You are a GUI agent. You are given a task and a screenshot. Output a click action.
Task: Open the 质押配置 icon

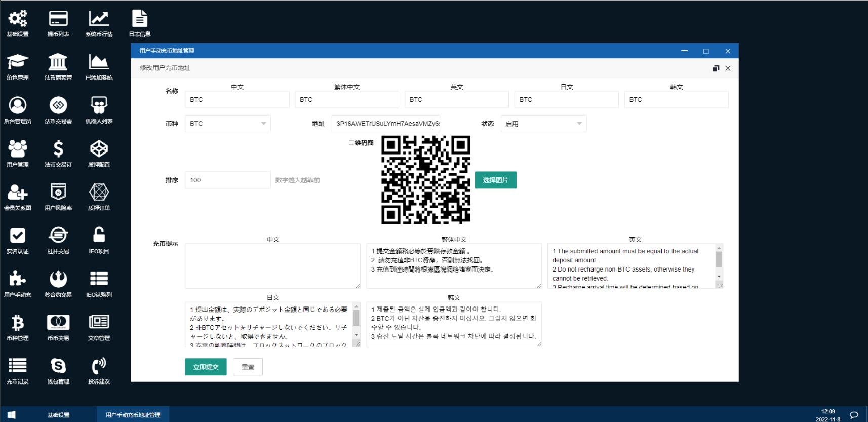99,149
